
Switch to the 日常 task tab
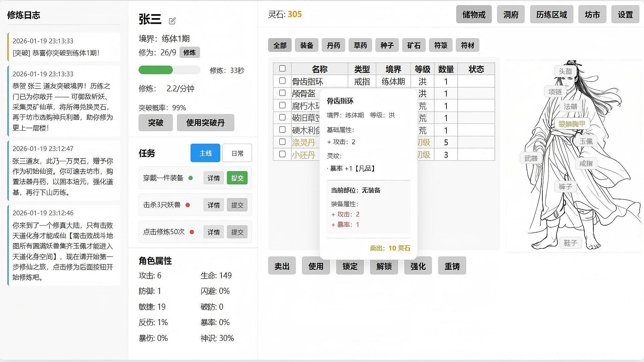(x=237, y=153)
